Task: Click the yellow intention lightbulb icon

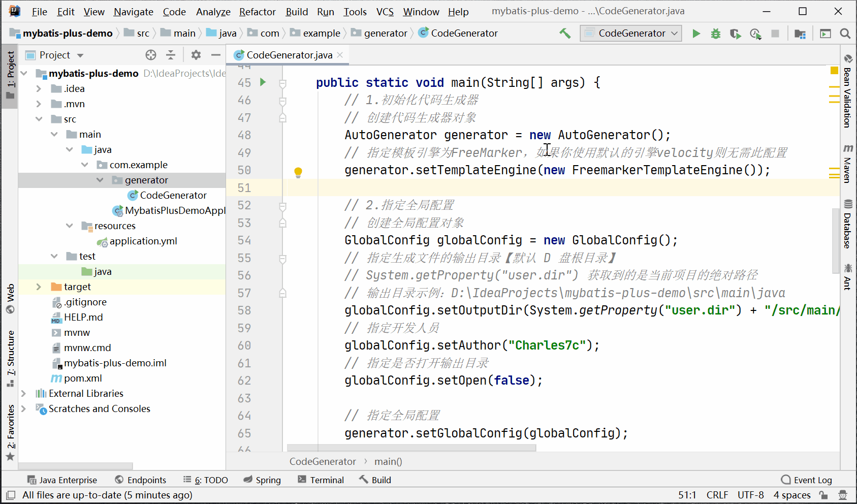Action: click(298, 172)
